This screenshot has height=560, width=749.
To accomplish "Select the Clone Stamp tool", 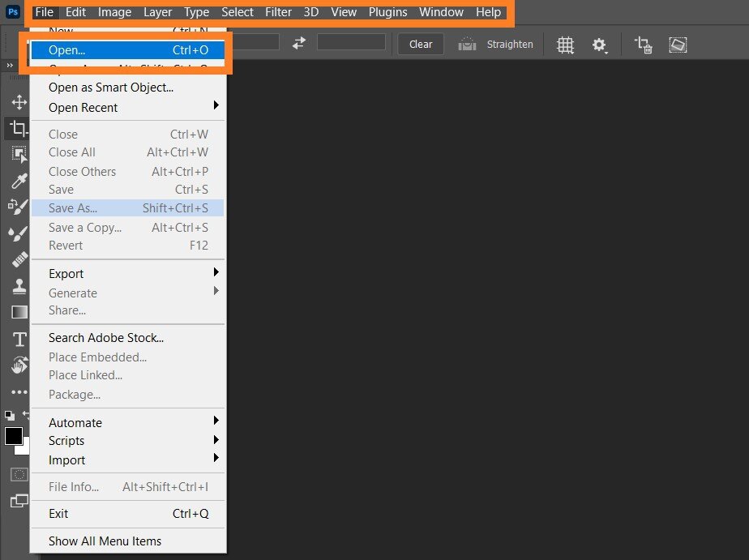I will click(x=19, y=286).
